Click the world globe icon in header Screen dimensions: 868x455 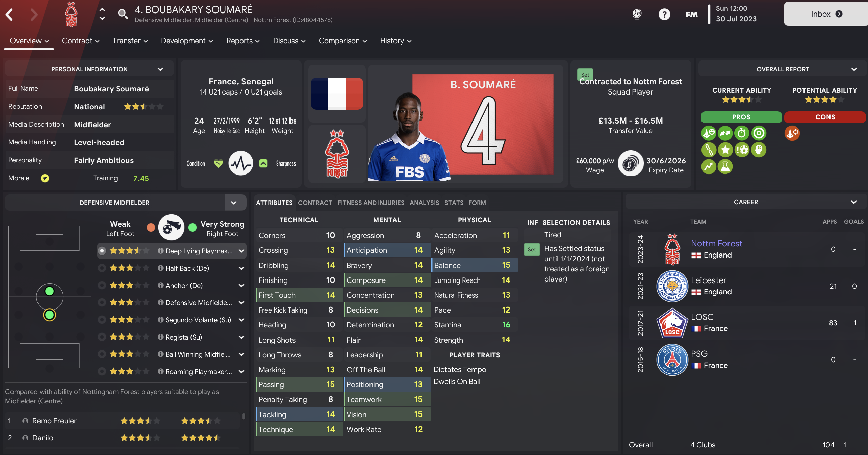pyautogui.click(x=637, y=14)
